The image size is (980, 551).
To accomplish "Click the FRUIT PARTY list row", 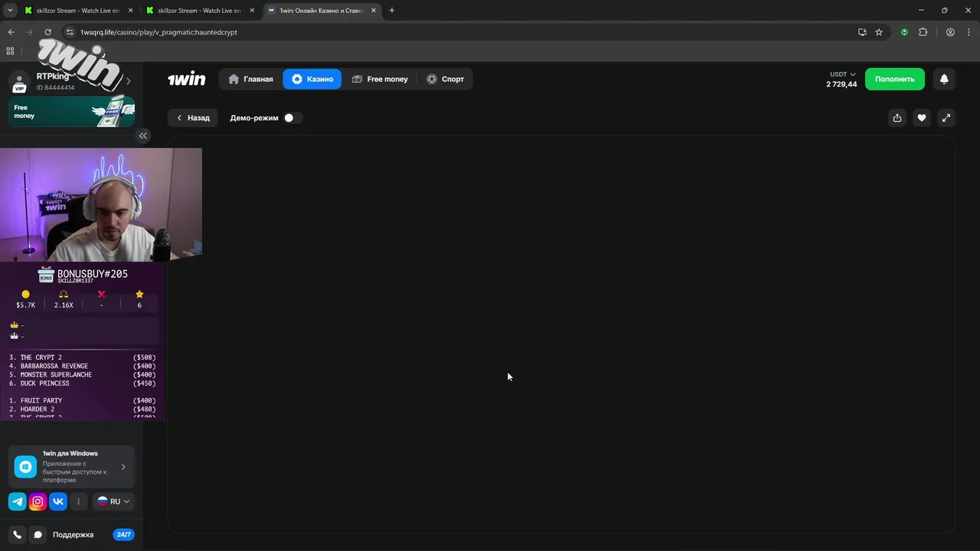I will (83, 401).
